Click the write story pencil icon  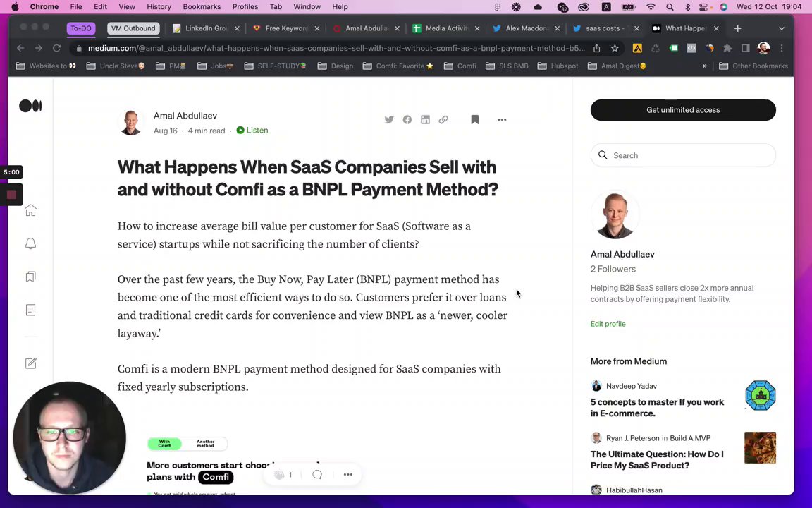(x=30, y=363)
